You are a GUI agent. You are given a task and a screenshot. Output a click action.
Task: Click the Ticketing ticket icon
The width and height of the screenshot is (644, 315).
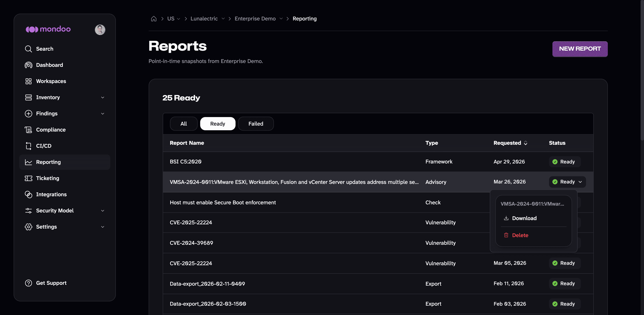29,178
